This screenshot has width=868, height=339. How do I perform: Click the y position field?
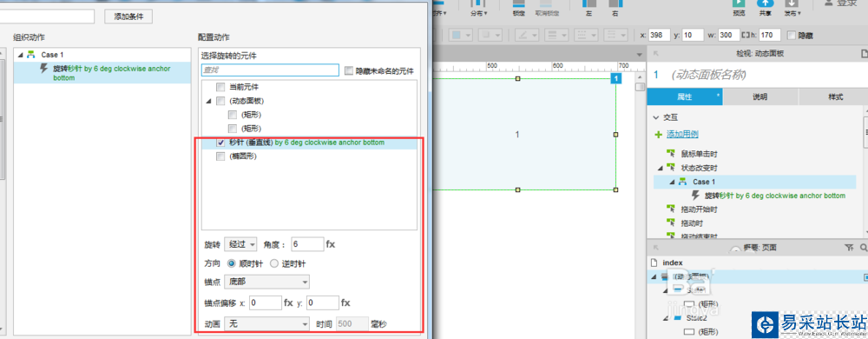click(x=693, y=35)
